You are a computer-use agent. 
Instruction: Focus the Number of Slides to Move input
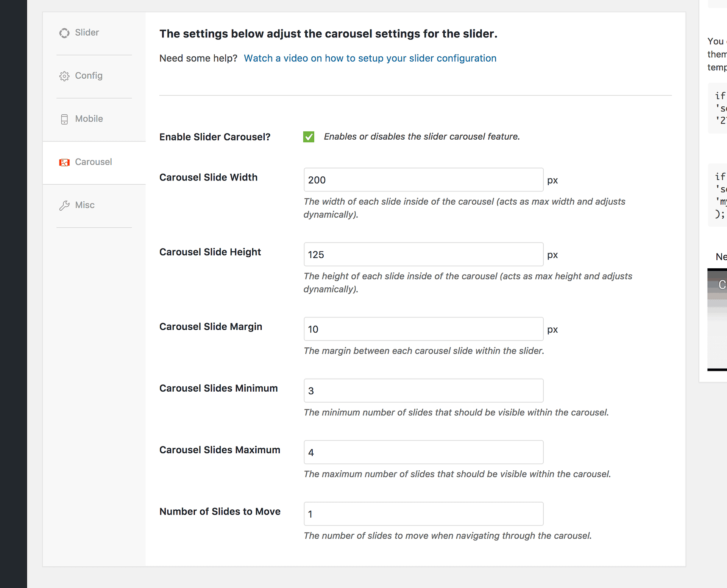(x=423, y=514)
